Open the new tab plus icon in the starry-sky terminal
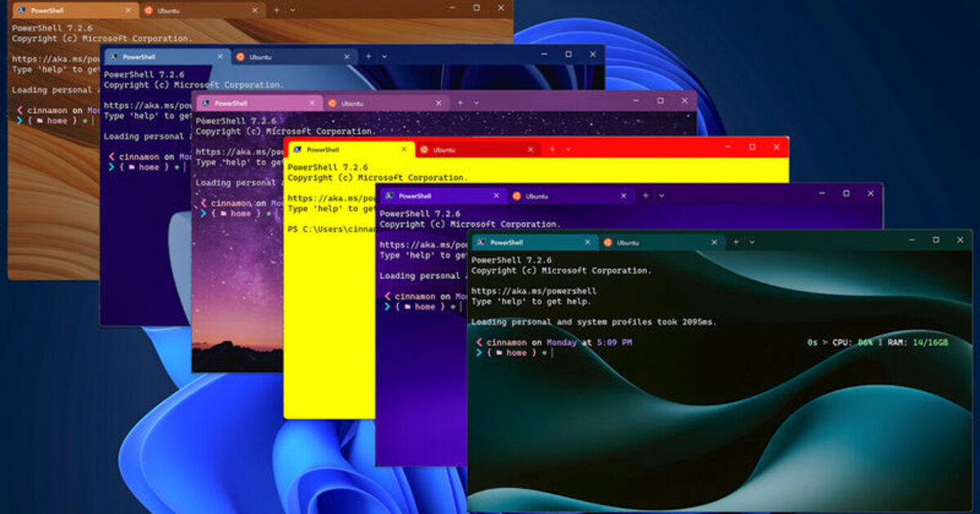This screenshot has width=980, height=514. pos(460,103)
